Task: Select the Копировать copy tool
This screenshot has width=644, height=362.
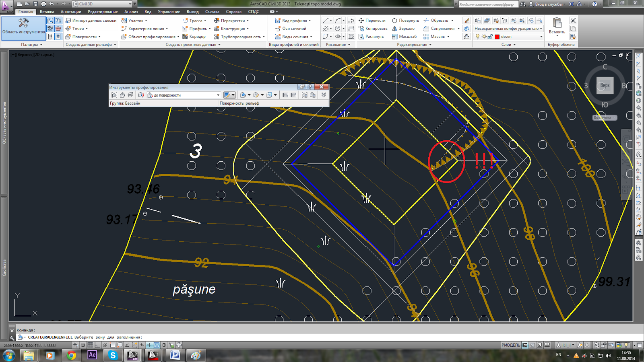Action: pyautogui.click(x=373, y=29)
